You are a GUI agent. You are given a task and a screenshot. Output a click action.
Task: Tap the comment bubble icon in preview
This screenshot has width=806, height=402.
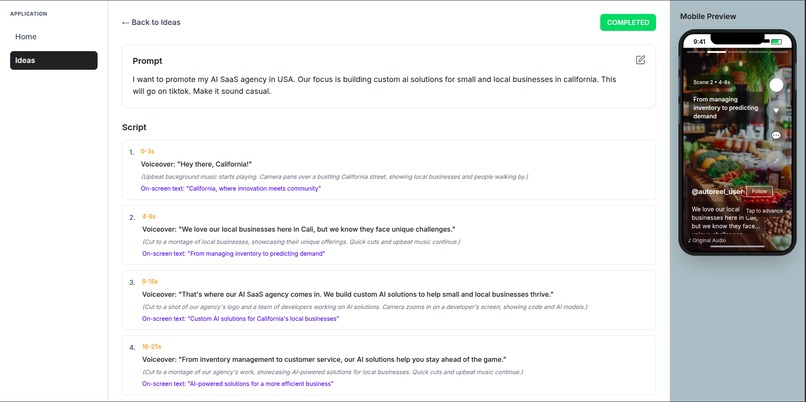(776, 136)
